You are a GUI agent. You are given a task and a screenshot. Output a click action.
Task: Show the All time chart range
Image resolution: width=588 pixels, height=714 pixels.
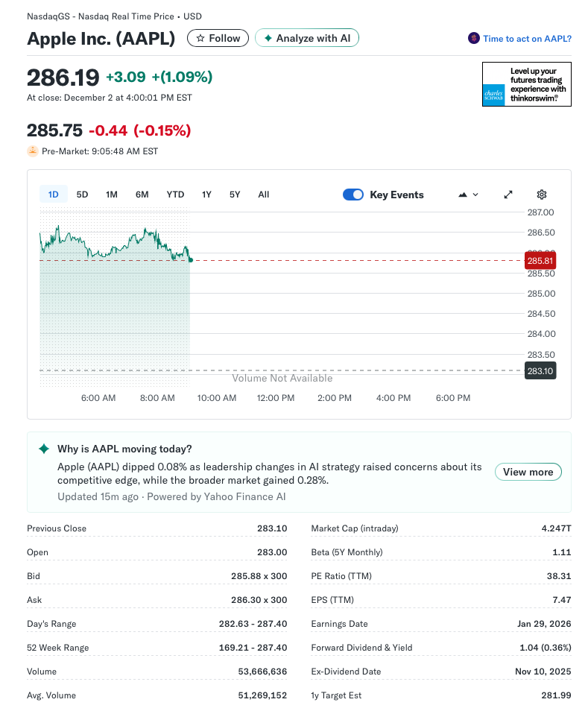263,195
